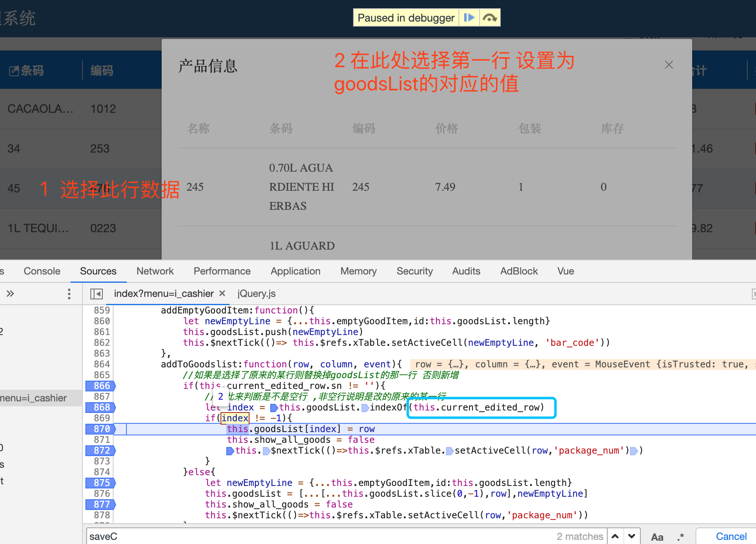This screenshot has height=544, width=756.
Task: Resume script execution in debugger overlay
Action: click(x=469, y=18)
